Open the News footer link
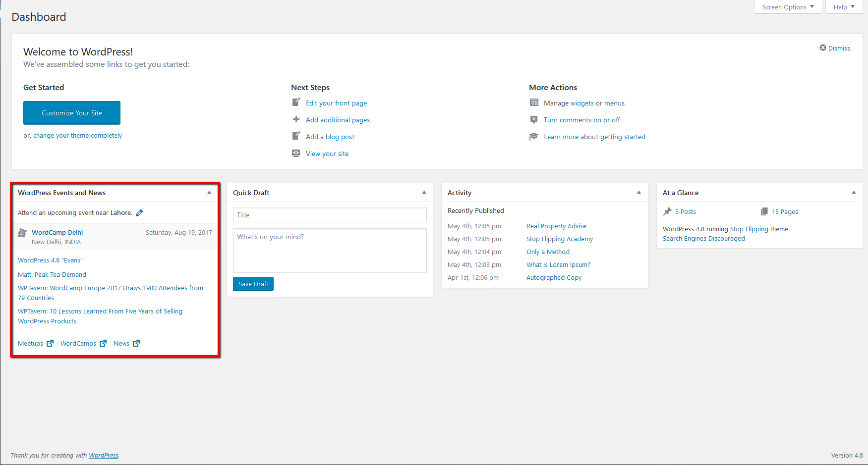The height and width of the screenshot is (465, 868). click(121, 343)
